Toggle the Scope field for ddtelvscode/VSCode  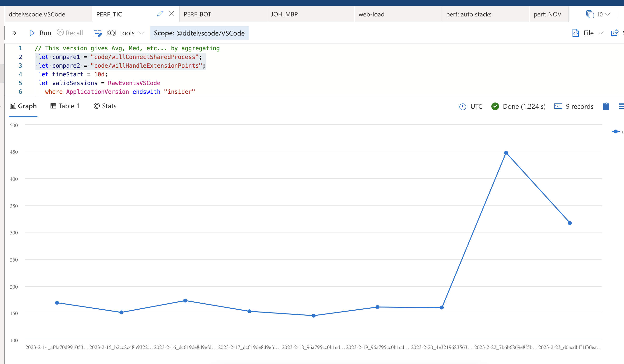coord(199,33)
